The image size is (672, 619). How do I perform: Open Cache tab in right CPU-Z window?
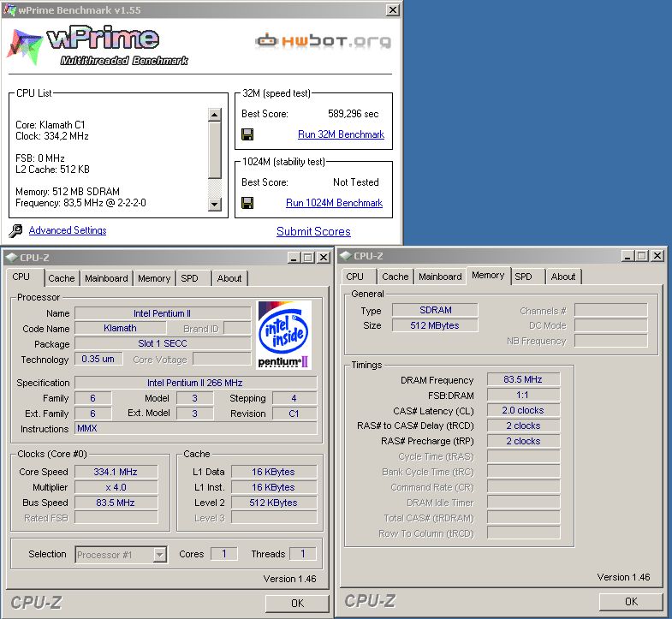(395, 277)
